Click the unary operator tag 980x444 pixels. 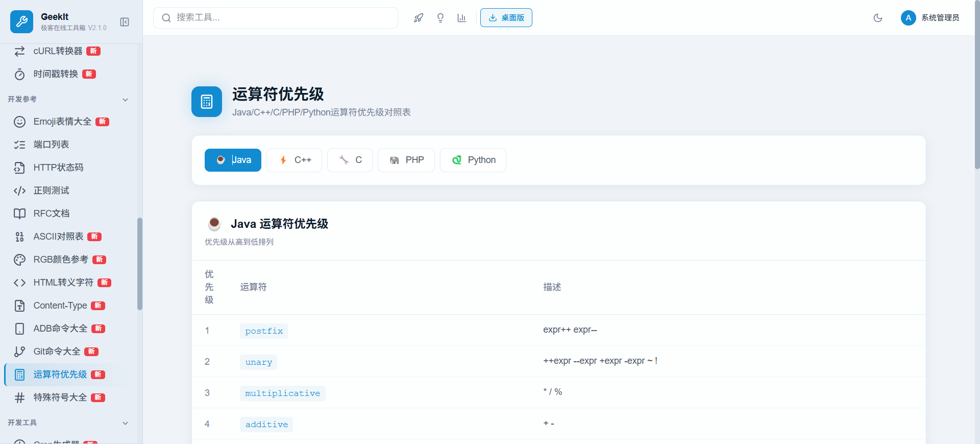pyautogui.click(x=258, y=362)
